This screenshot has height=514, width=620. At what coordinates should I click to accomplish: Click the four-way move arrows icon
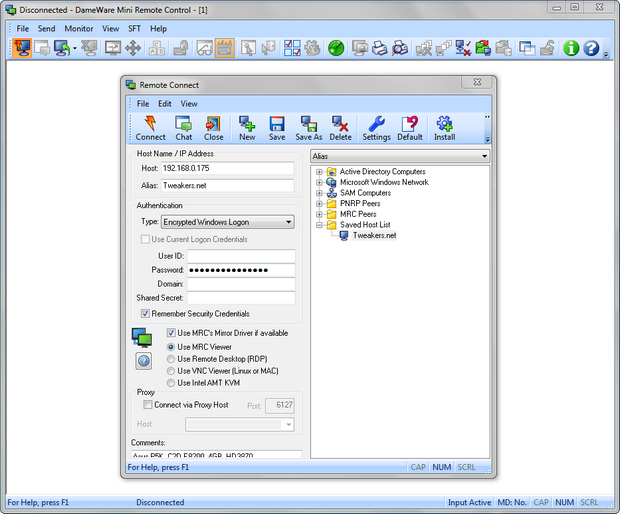[x=133, y=48]
